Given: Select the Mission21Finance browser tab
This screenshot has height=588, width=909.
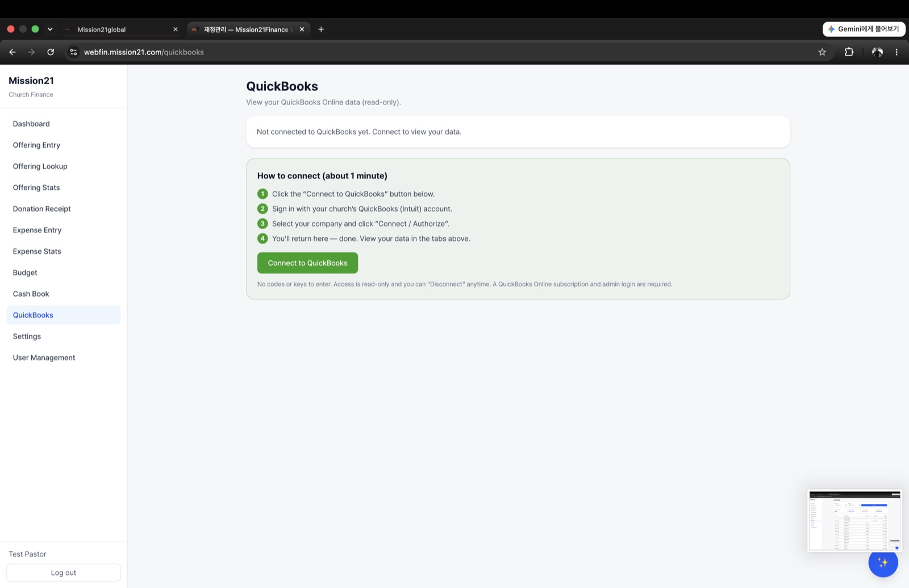Looking at the screenshot, I should click(248, 30).
